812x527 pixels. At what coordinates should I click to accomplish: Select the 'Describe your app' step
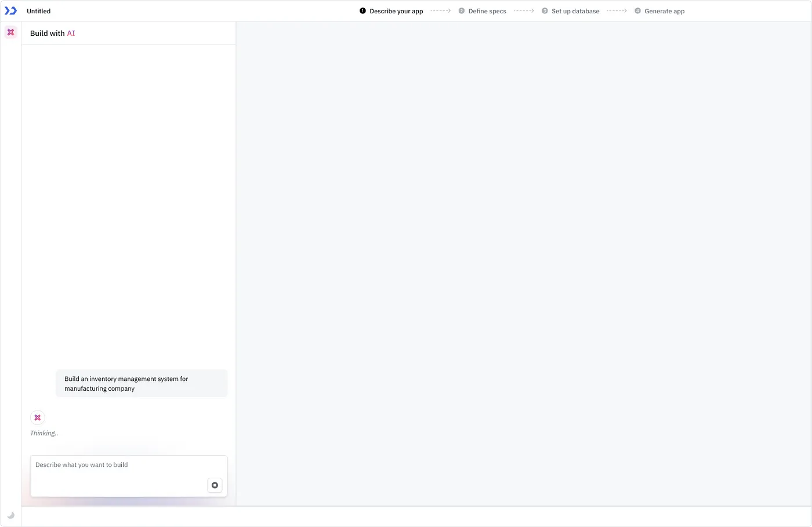click(391, 11)
